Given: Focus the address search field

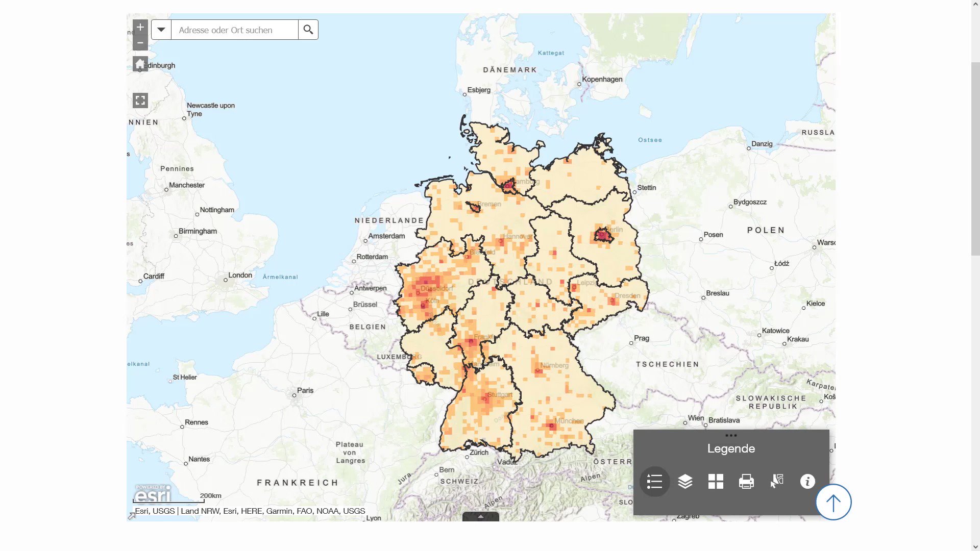Looking at the screenshot, I should point(235,30).
